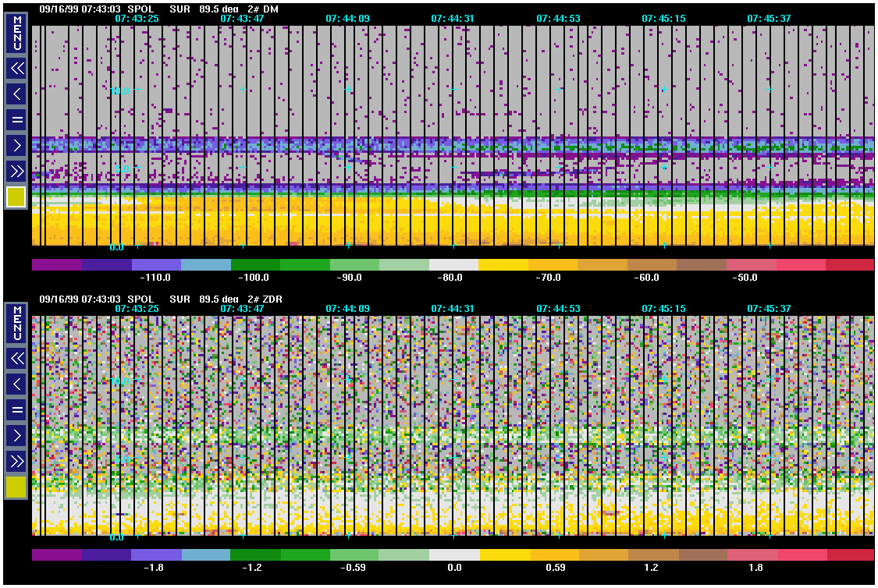Click the white -80.0 swatch on DM color bar
Viewport: 878px width, 588px height.
coord(454,264)
